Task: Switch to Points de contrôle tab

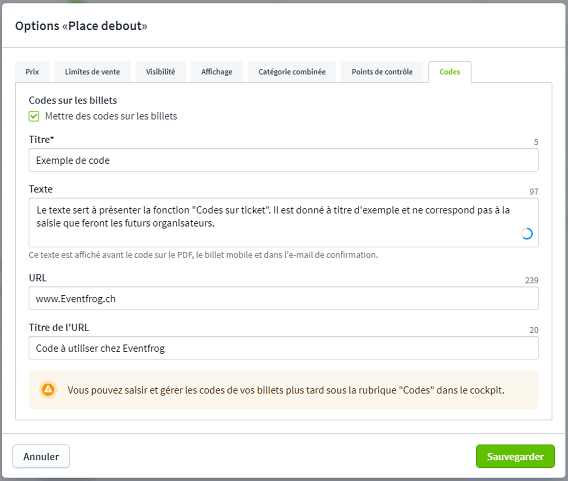Action: click(382, 72)
